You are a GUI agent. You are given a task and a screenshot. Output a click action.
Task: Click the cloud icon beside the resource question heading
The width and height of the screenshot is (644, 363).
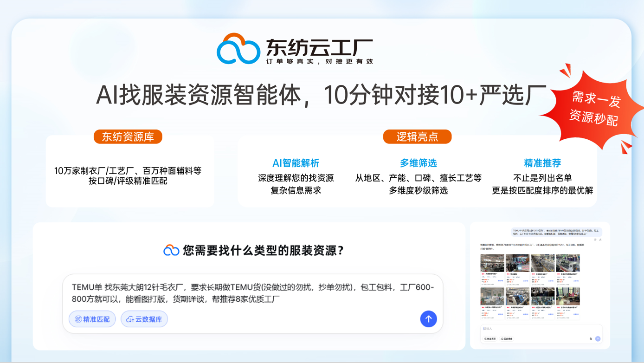point(173,249)
